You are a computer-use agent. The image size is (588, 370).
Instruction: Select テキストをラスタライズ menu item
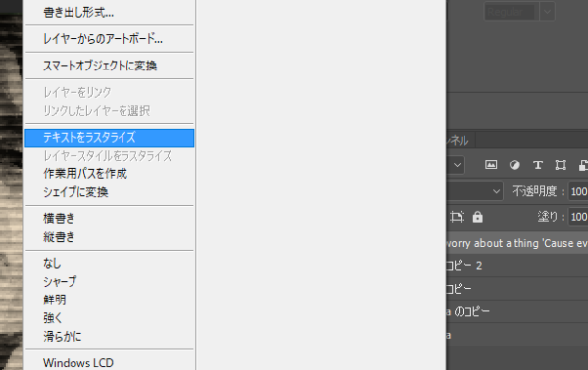tap(110, 138)
